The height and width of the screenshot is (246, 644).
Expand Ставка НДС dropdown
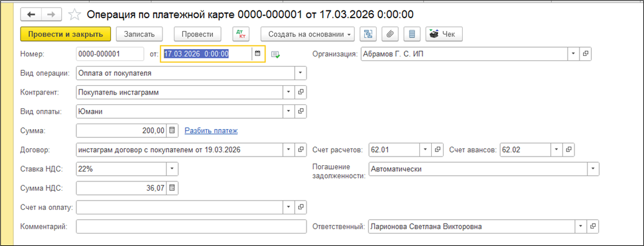coord(172,169)
